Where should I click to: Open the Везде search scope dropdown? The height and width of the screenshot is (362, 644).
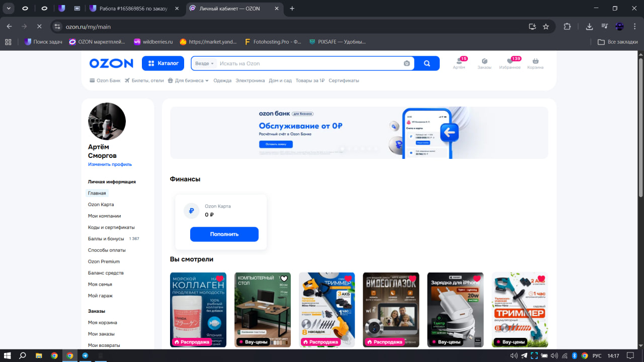click(205, 63)
